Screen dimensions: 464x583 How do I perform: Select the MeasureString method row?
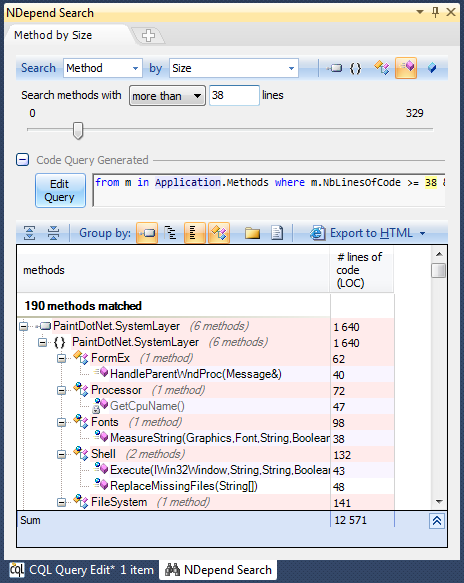point(219,438)
